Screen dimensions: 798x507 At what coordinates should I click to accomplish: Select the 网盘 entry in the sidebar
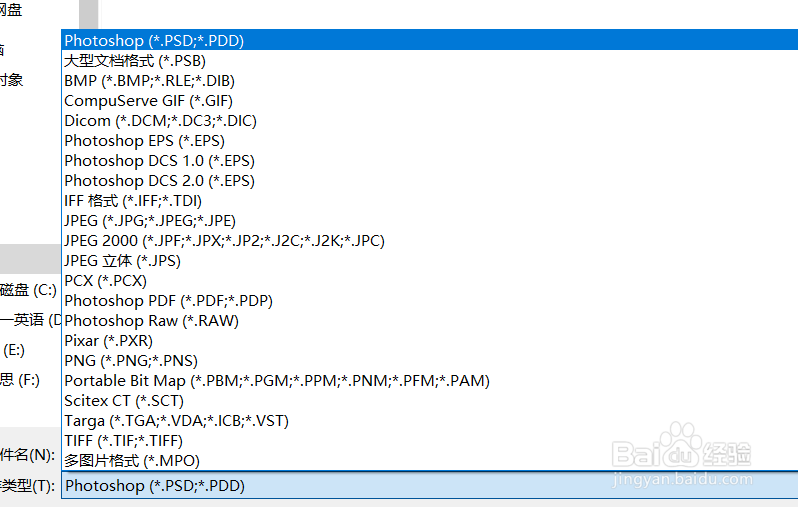[x=11, y=9]
